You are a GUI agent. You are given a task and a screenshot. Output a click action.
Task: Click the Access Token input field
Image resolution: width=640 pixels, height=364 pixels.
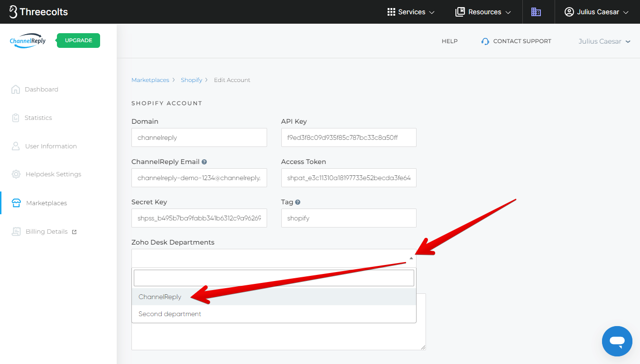(x=349, y=178)
